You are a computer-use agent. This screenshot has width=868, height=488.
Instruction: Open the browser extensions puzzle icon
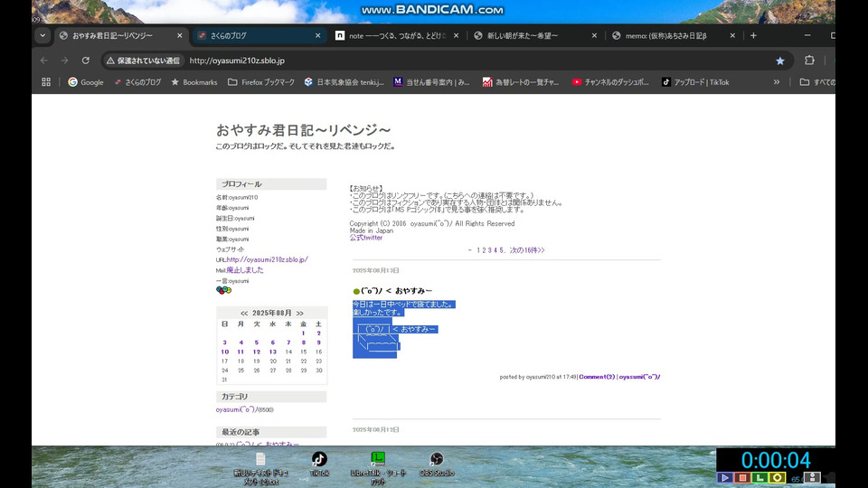[x=809, y=61]
